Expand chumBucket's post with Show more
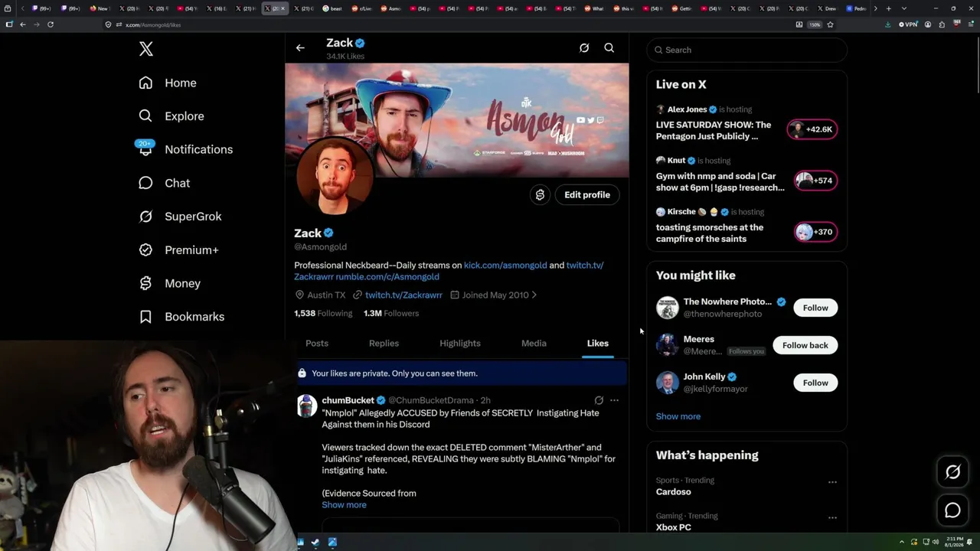Image resolution: width=980 pixels, height=551 pixels. pyautogui.click(x=344, y=505)
